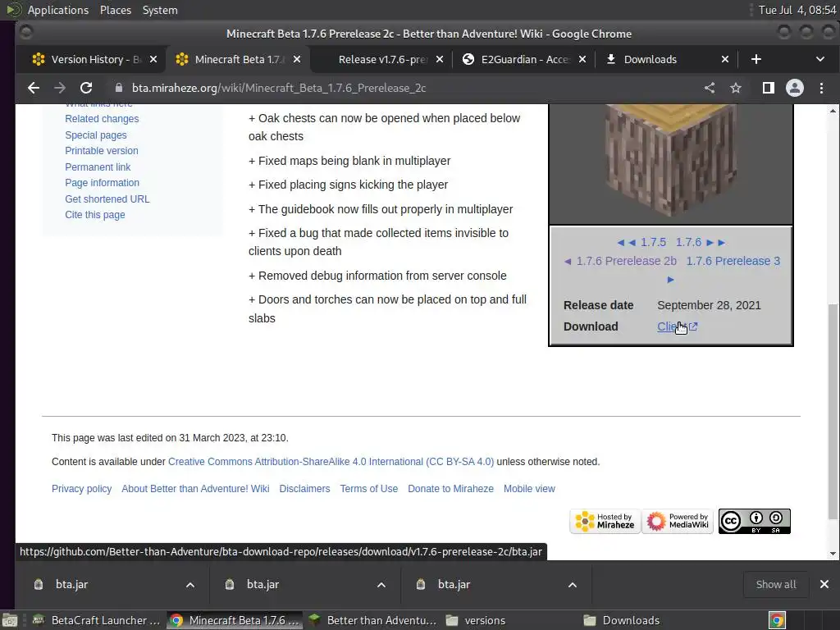Open a new tab with plus icon
Image resolution: width=840 pixels, height=630 pixels.
[x=756, y=59]
